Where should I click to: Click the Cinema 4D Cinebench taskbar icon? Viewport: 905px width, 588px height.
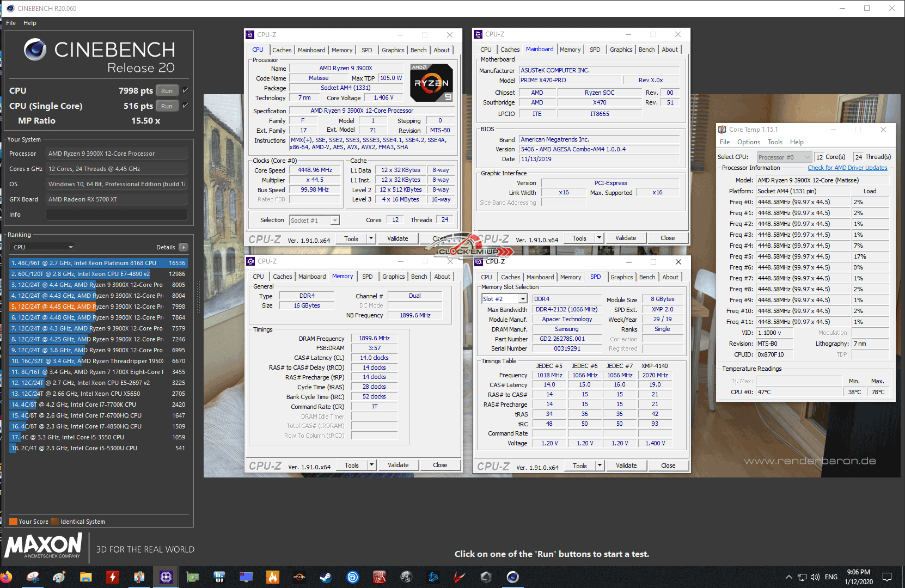512,577
